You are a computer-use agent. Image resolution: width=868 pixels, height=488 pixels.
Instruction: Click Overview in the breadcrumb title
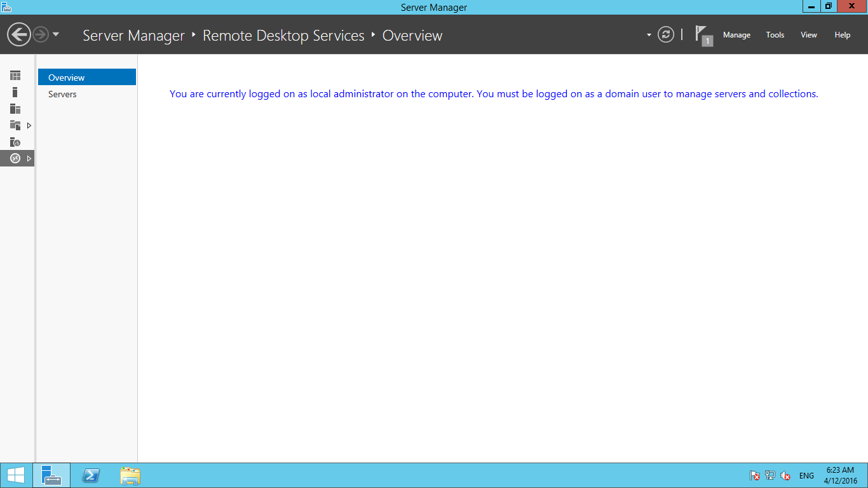(412, 36)
